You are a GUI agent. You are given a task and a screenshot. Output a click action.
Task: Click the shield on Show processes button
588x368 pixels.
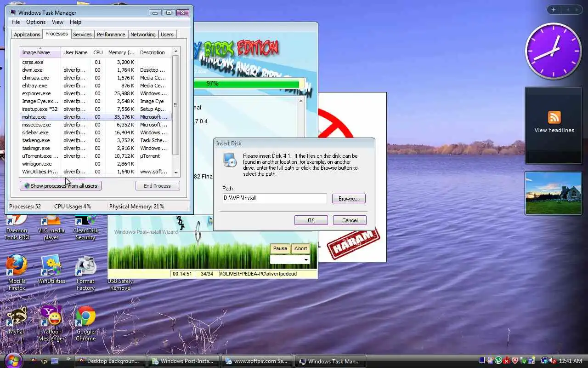point(27,186)
